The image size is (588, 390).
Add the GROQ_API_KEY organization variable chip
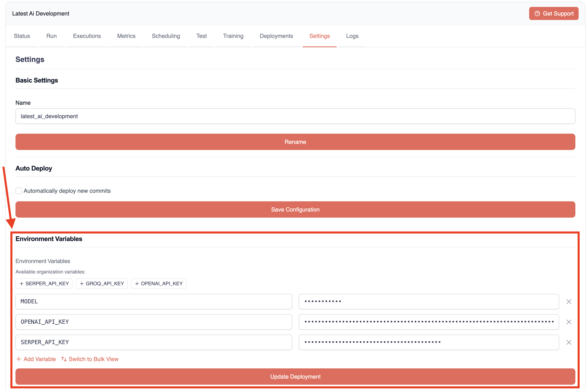102,284
